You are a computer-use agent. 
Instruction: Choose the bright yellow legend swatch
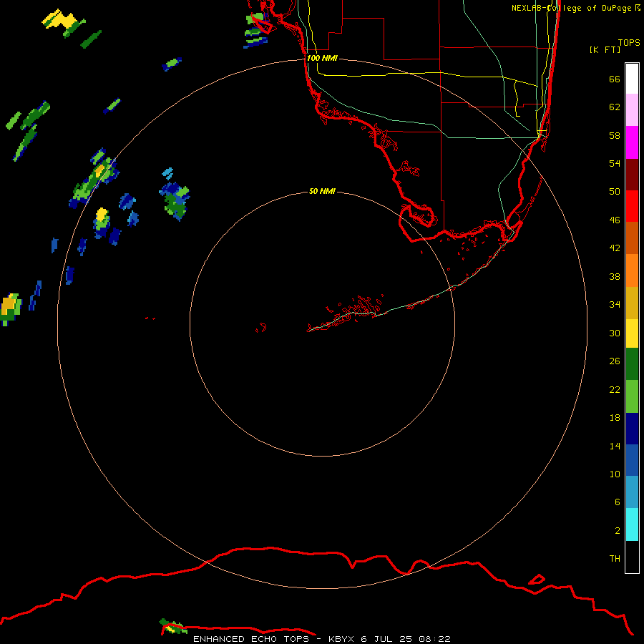(632, 333)
